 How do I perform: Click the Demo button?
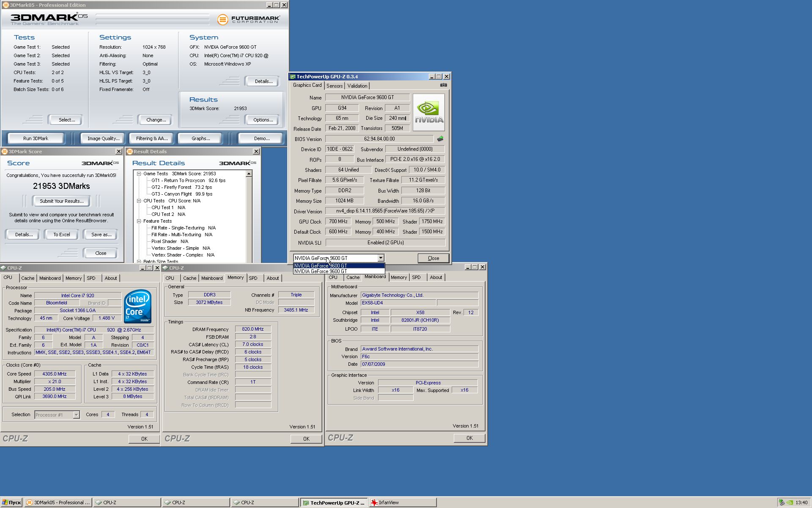[x=262, y=138]
